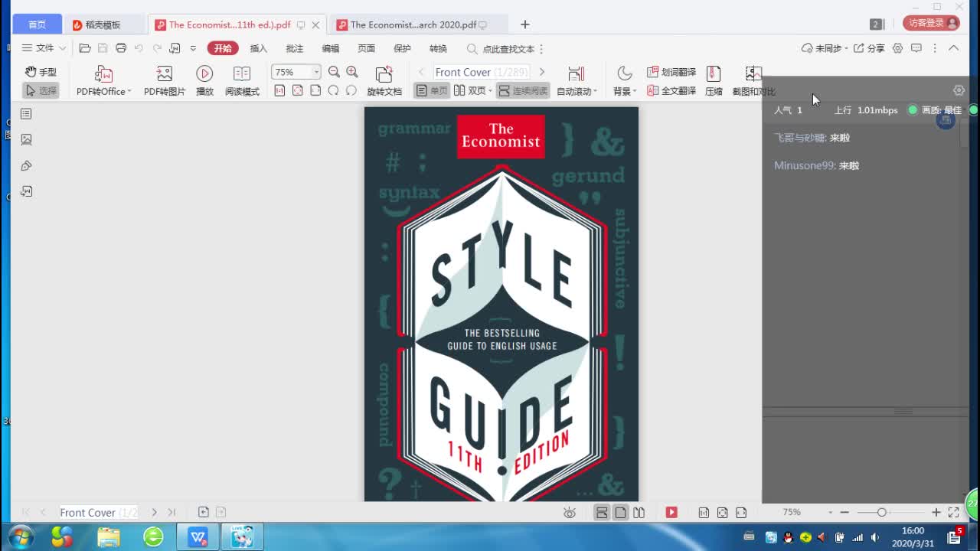The width and height of the screenshot is (980, 551).
Task: Enable word translation (划词翻译)
Action: [671, 72]
